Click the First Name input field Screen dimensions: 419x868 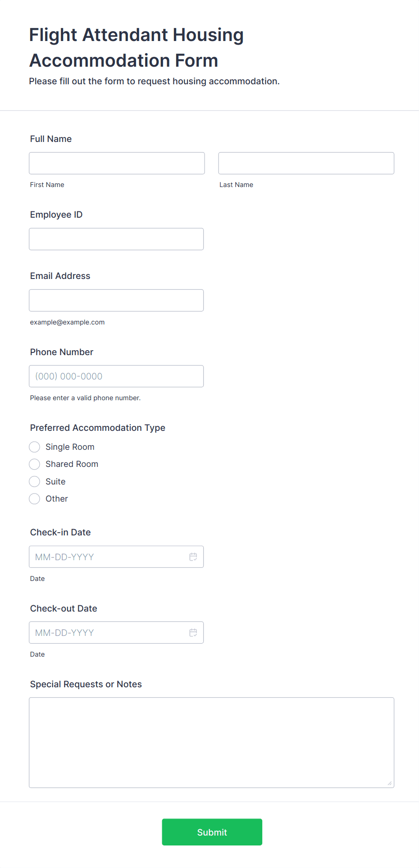click(x=117, y=163)
